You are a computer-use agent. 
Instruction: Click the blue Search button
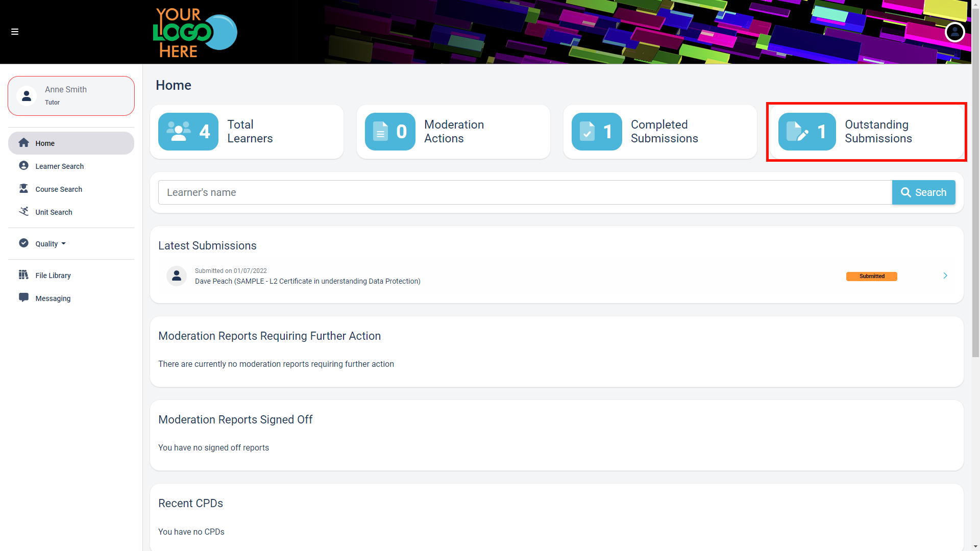click(x=924, y=192)
